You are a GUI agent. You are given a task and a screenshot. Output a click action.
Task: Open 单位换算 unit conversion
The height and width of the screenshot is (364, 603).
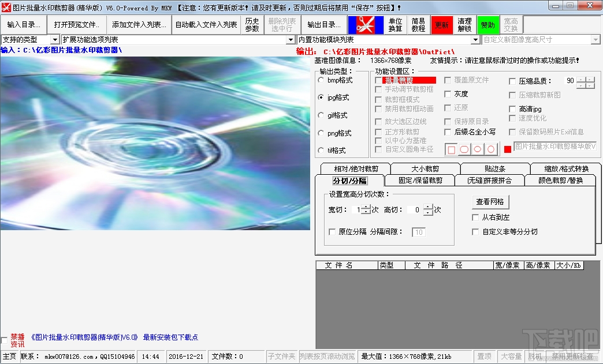(x=395, y=25)
